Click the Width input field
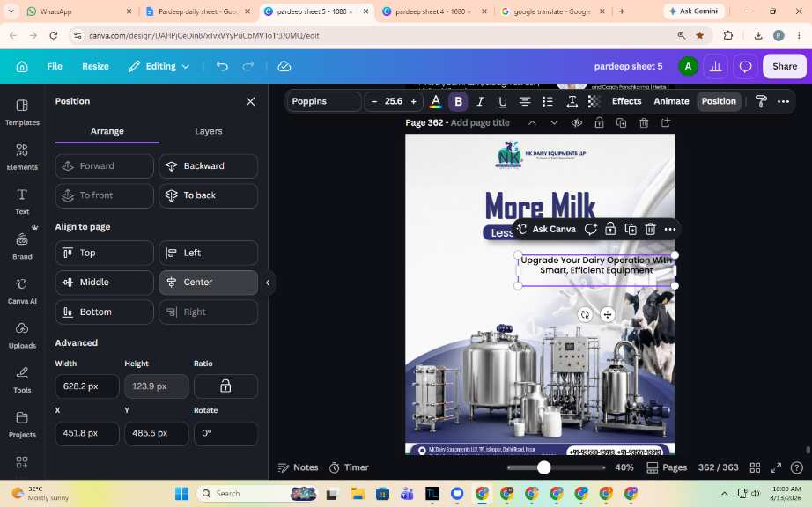812x507 pixels. coord(87,386)
